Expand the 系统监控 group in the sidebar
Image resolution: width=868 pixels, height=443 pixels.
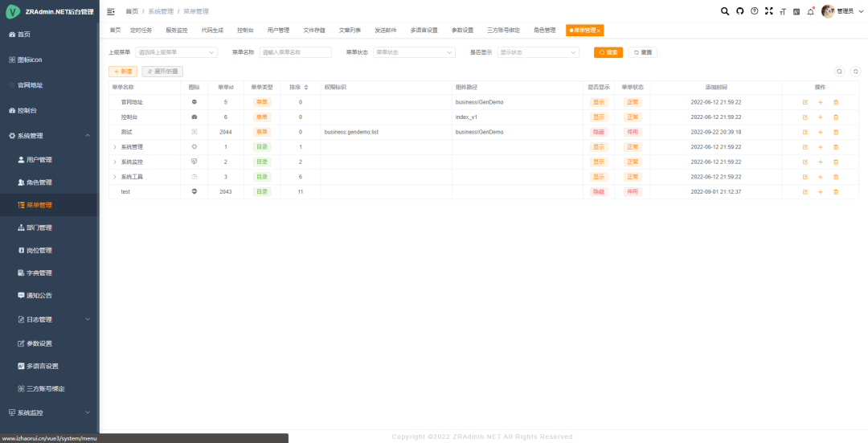click(x=88, y=412)
